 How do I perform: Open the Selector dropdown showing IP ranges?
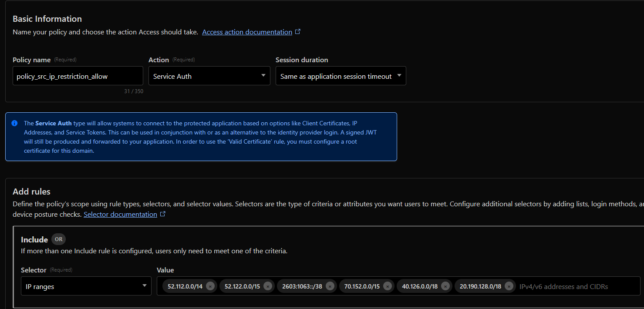coord(86,286)
